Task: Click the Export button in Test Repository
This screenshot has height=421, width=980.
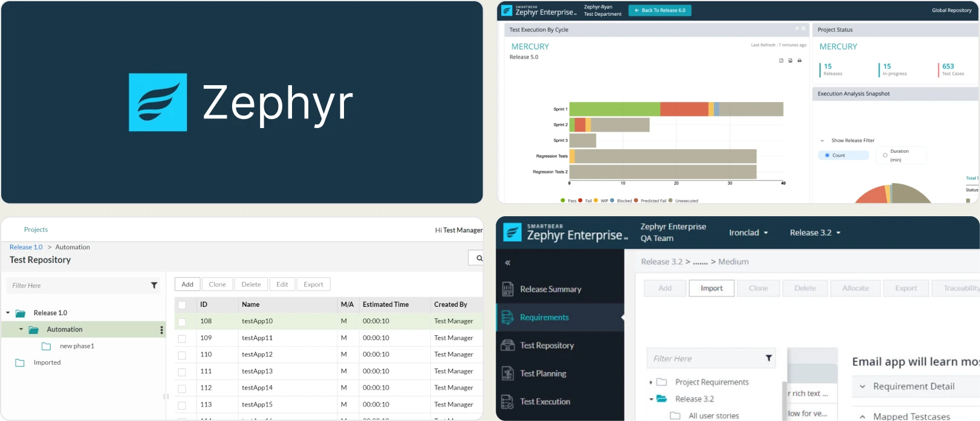Action: 313,284
